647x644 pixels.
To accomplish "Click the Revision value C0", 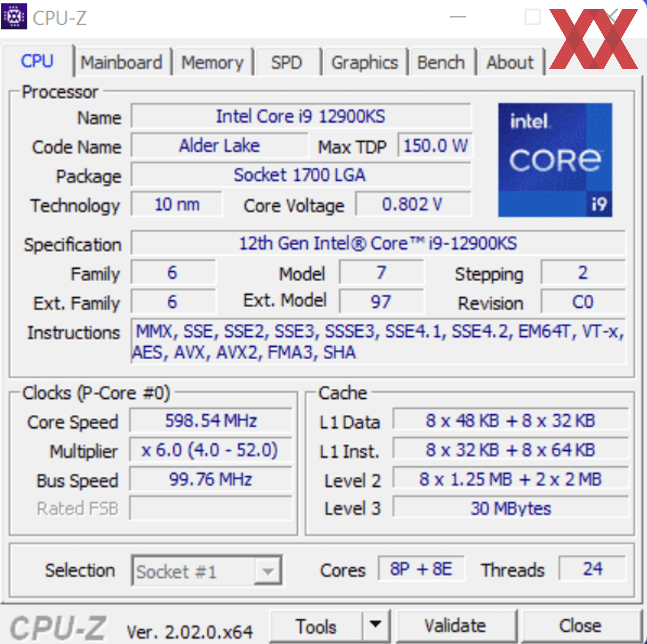I will coord(583,302).
